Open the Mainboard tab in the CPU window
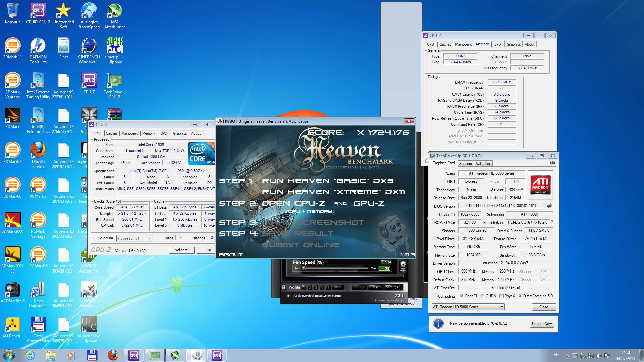This screenshot has width=644, height=362. click(130, 133)
